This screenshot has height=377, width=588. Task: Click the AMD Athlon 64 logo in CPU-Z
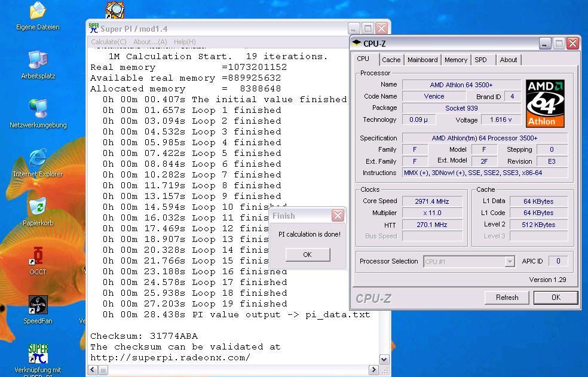click(x=545, y=103)
